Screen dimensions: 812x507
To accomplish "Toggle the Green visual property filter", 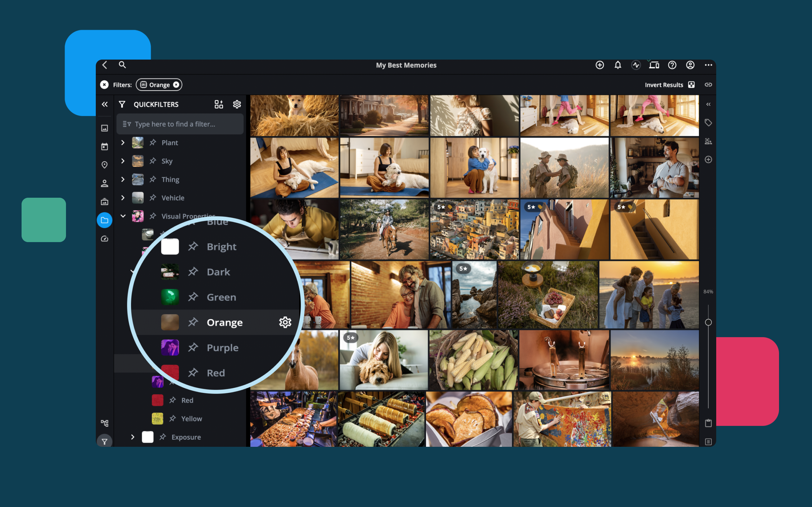I will pyautogui.click(x=221, y=297).
